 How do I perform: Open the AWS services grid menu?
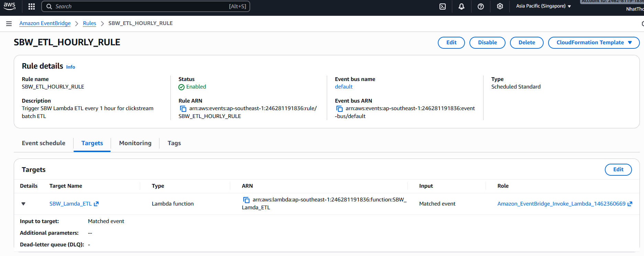[32, 7]
